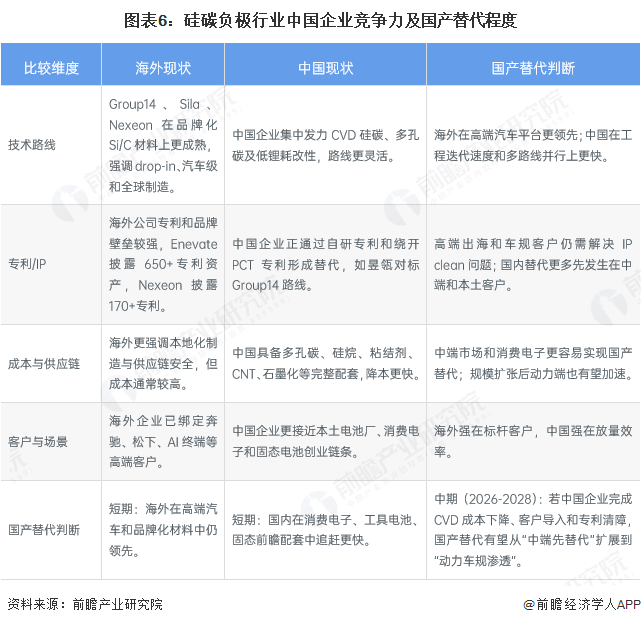Click the cell 海外企业已绑定奔驰、松下

pos(163,441)
